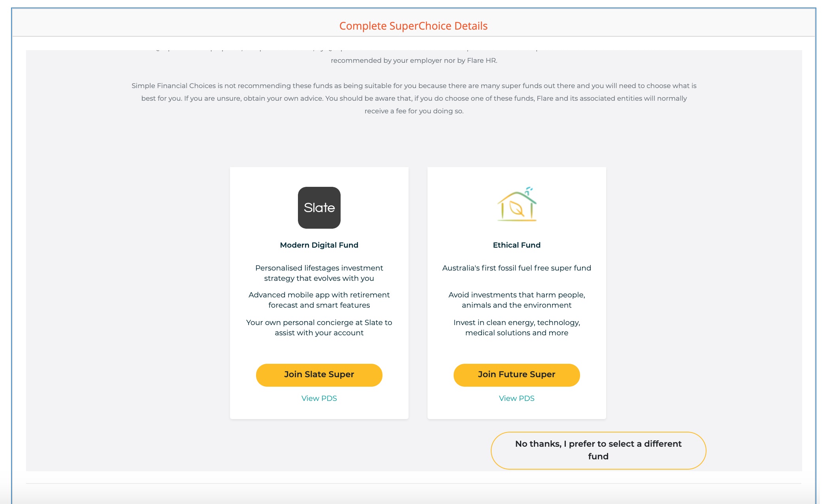Open the View PDS link under Join Slate Super
Screen dimensions: 829x504
pos(319,398)
